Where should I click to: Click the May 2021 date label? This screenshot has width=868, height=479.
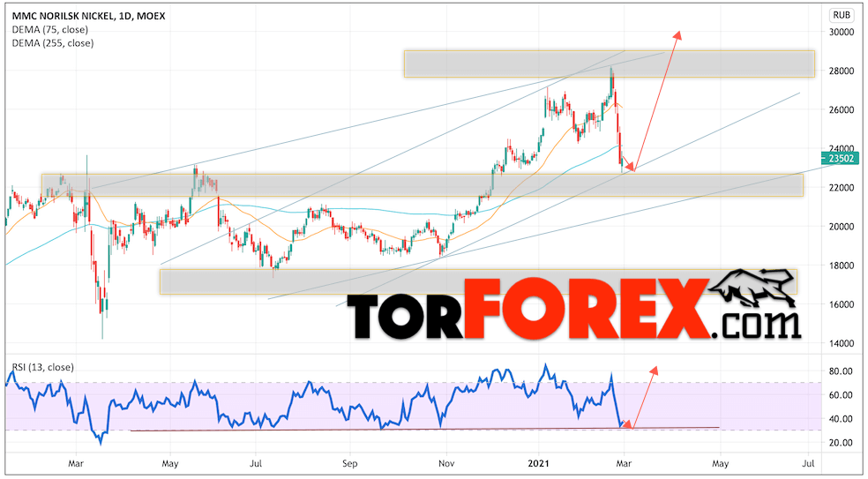(720, 463)
